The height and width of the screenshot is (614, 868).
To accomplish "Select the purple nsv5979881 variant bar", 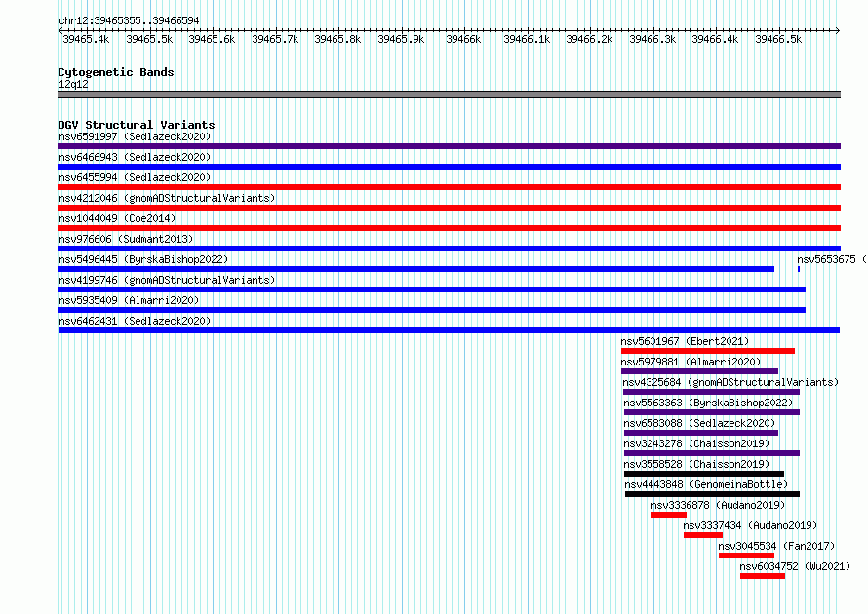I will click(699, 371).
